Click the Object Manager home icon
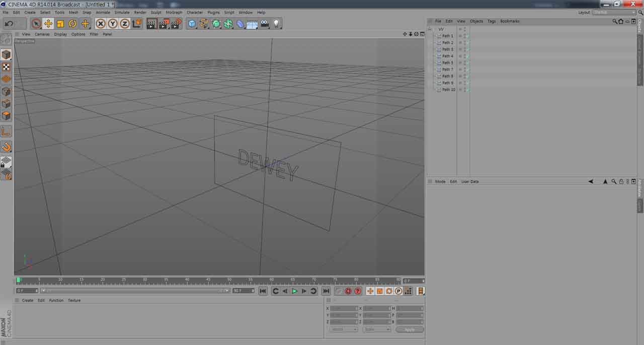 620,21
